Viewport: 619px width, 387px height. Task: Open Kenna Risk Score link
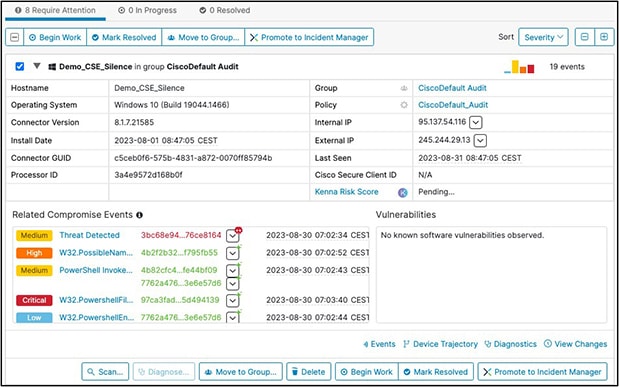346,192
